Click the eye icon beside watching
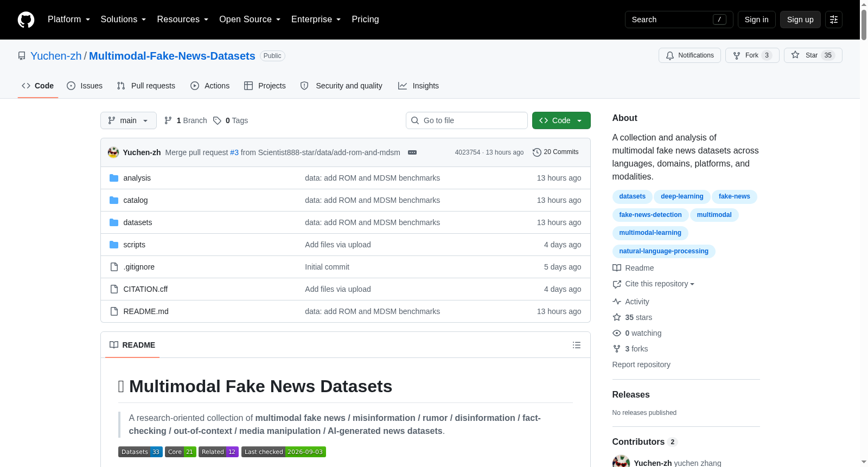868x467 pixels. (617, 333)
